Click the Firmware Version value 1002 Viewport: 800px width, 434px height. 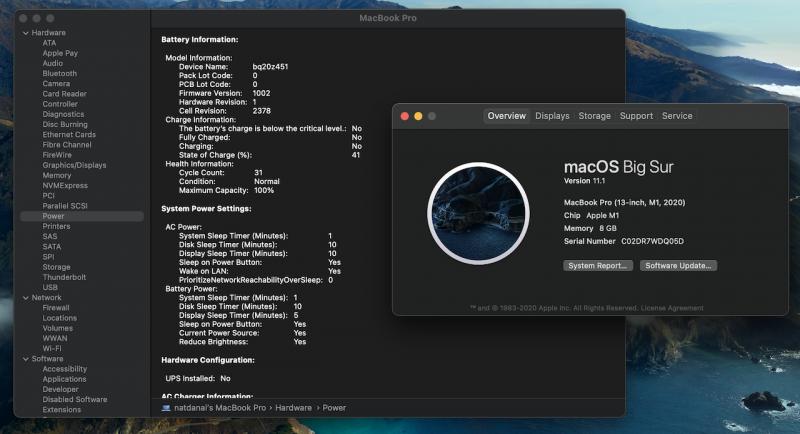[261, 93]
